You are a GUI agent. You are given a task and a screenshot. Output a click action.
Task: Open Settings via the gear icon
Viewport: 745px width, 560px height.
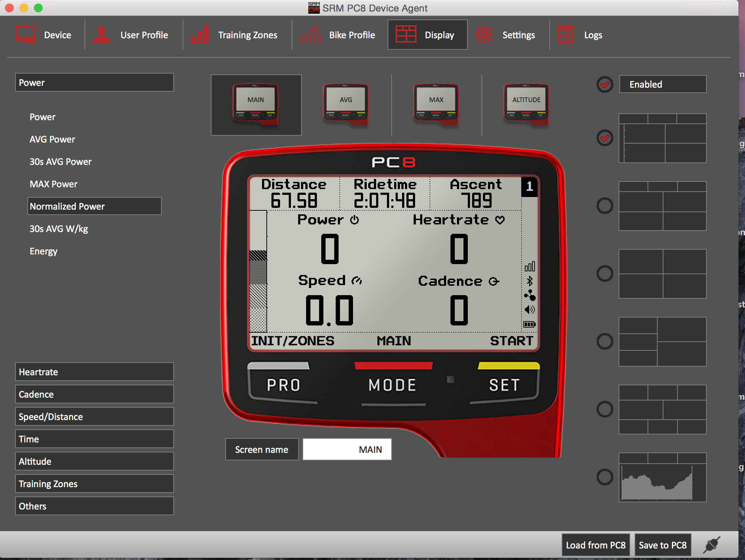pos(483,35)
